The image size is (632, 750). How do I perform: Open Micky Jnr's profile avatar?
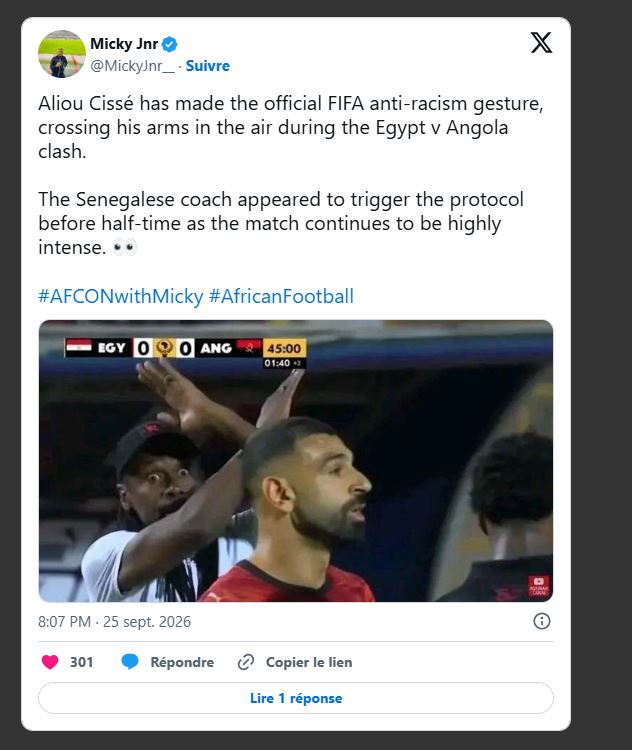coord(62,54)
